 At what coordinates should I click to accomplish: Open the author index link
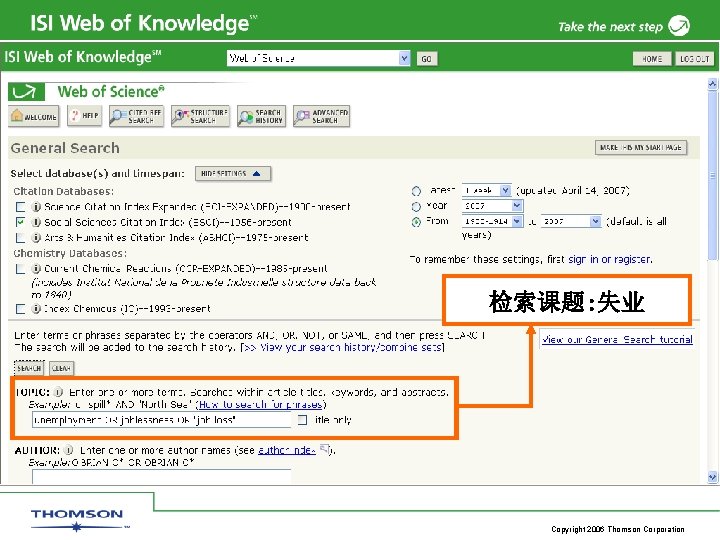click(287, 450)
